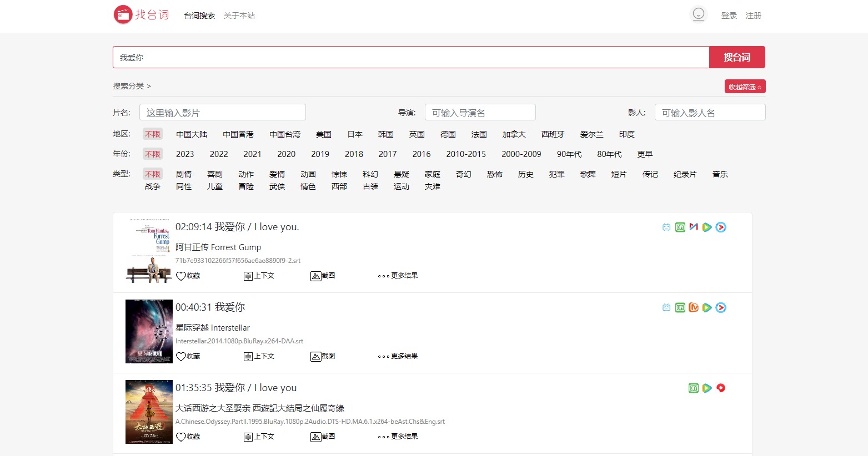The image size is (868, 456).
Task: Select 不限 in the 类型 genre filter
Action: click(153, 174)
